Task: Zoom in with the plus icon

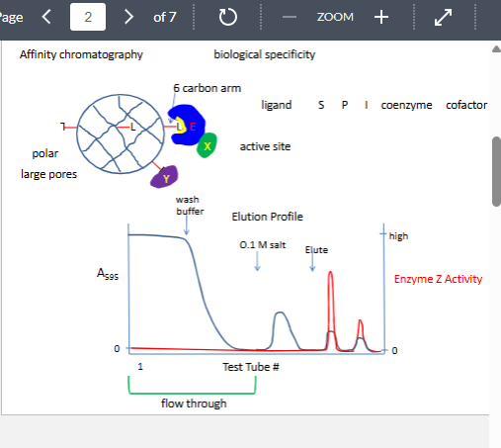Action: (381, 17)
